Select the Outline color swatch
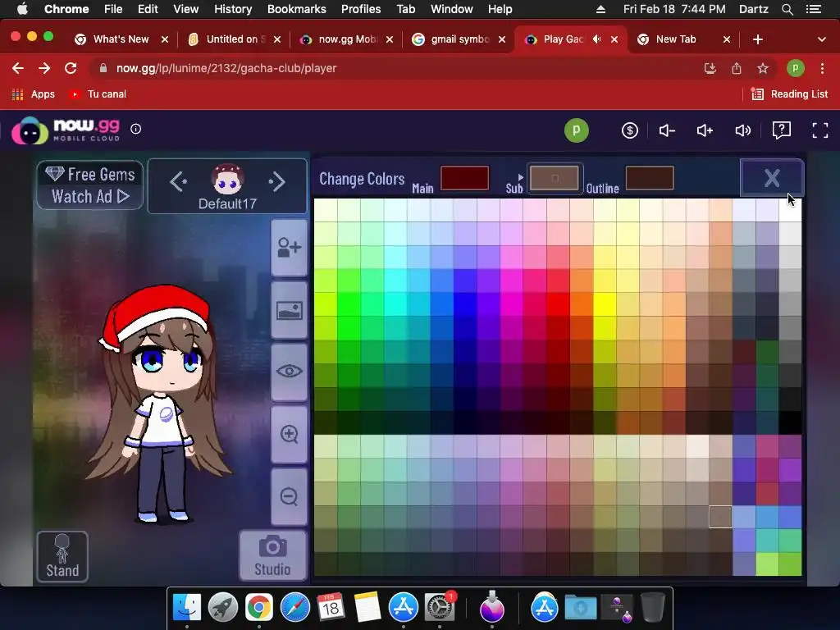Viewport: 840px width, 630px height. pos(650,178)
